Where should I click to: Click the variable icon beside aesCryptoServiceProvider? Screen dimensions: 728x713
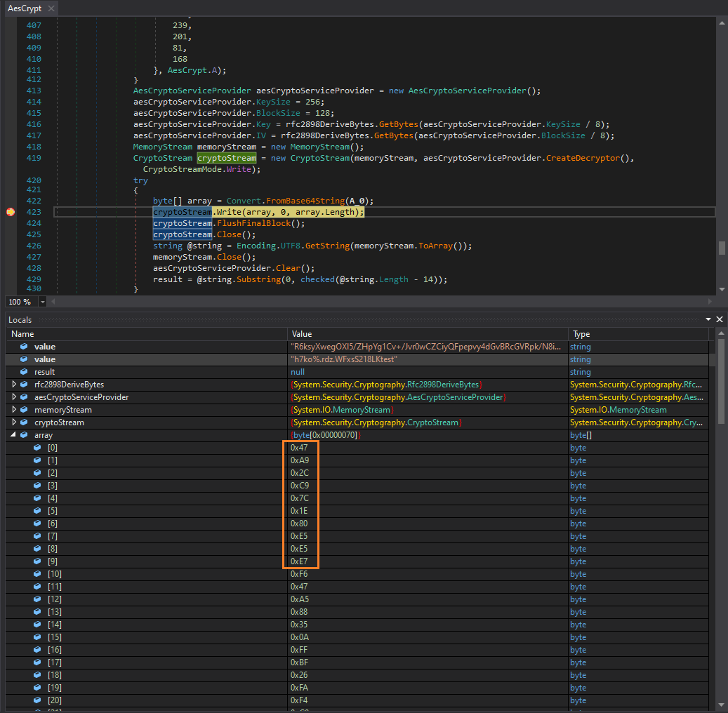(24, 397)
